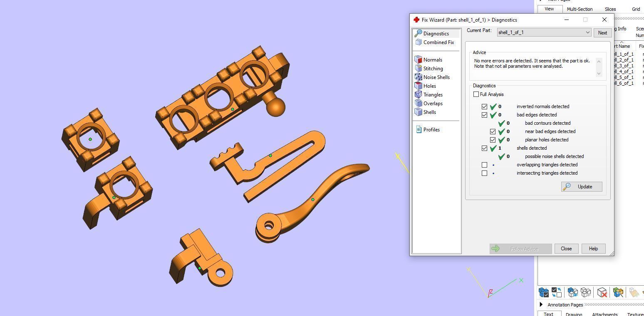Viewport: 644px width, 316px height.
Task: Click the Advice box up scroll arrow
Action: click(x=599, y=62)
